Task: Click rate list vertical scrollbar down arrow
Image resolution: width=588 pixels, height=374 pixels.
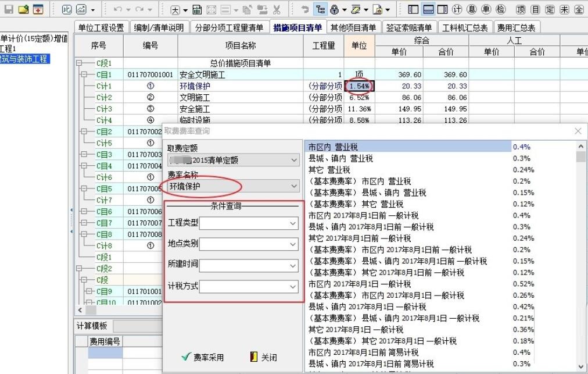Action: 581,366
